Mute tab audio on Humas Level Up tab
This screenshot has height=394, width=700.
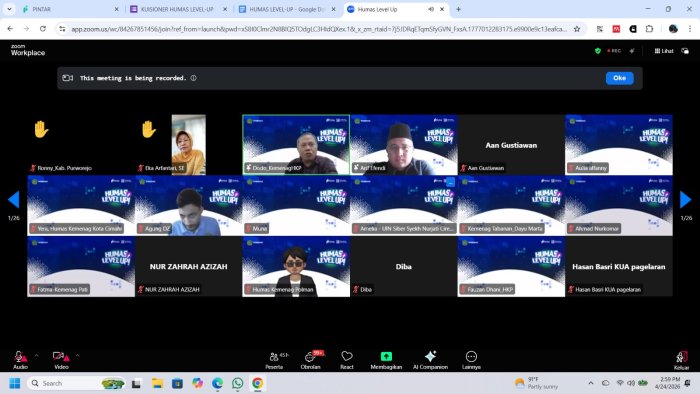[431, 9]
